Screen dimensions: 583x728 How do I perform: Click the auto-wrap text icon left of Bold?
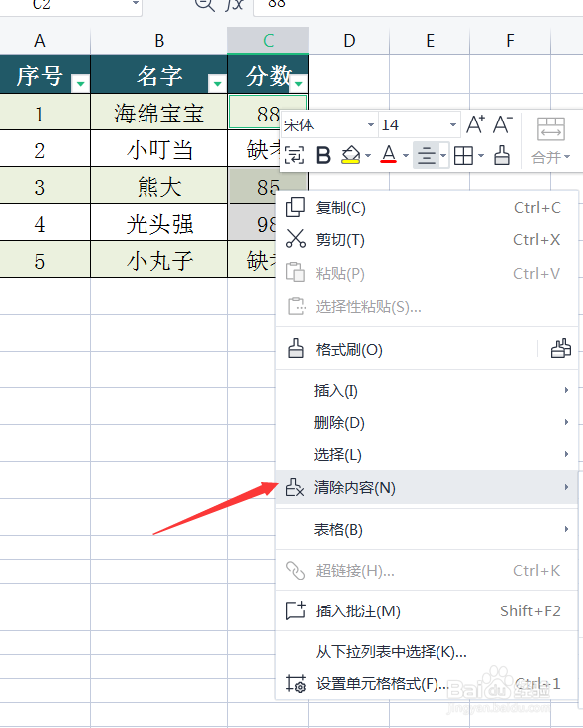[294, 155]
